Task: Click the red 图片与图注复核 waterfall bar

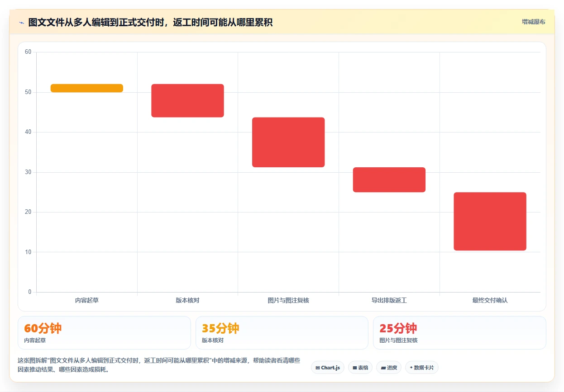Action: pos(288,142)
